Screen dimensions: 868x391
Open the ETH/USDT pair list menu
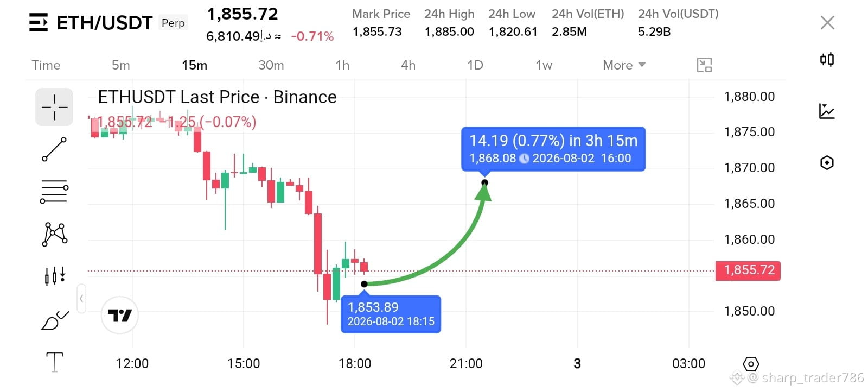[38, 23]
